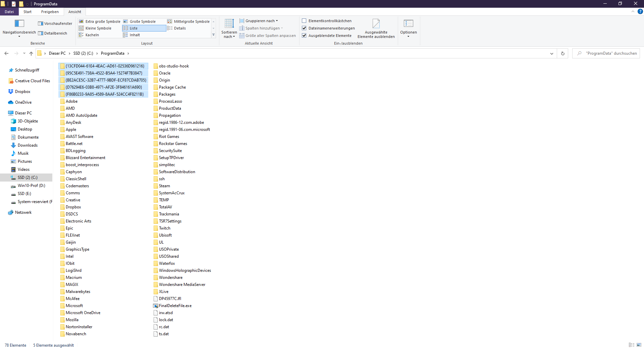Switch layout to Extra große Symbole
Image resolution: width=644 pixels, height=349 pixels.
click(x=100, y=21)
